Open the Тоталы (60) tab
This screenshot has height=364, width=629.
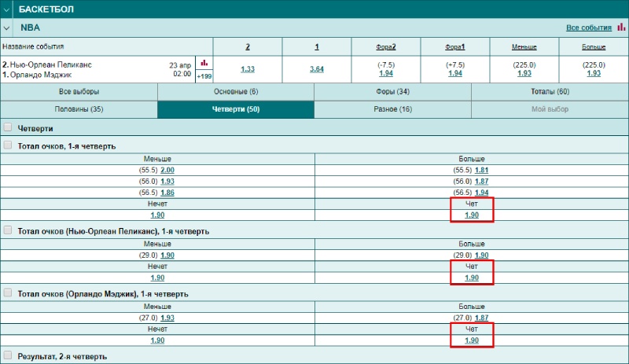tap(550, 91)
